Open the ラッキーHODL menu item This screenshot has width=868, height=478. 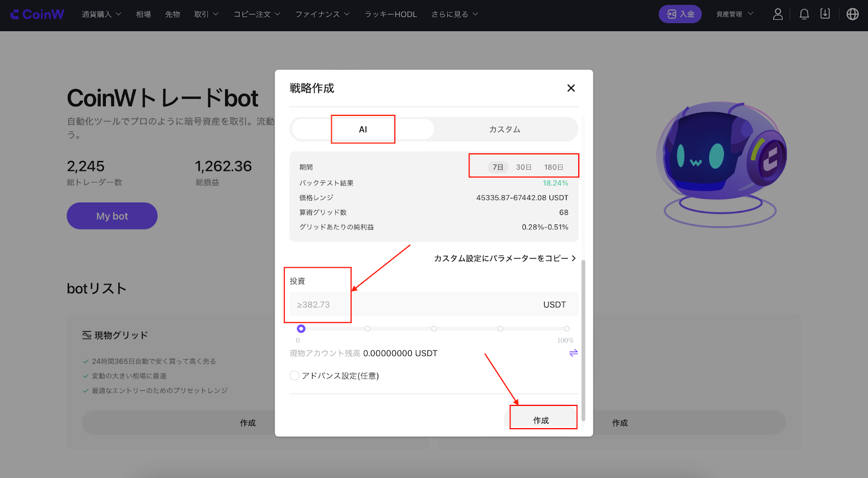click(x=391, y=14)
